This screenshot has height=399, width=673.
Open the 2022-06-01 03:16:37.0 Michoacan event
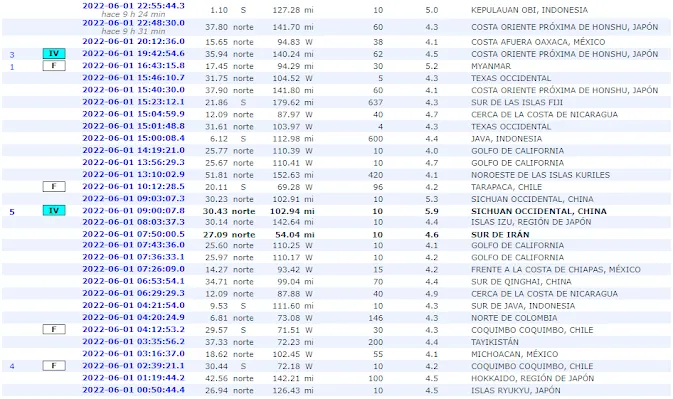click(x=133, y=354)
